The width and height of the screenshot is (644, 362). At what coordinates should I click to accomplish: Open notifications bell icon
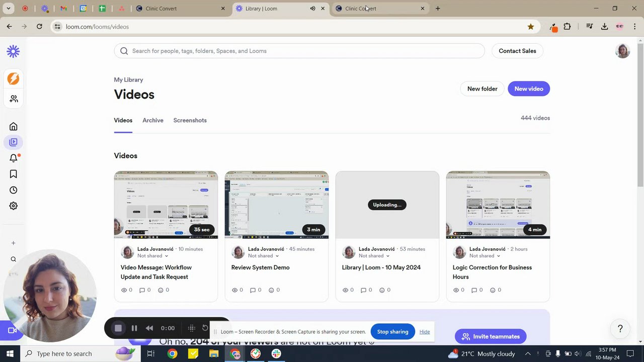click(14, 158)
